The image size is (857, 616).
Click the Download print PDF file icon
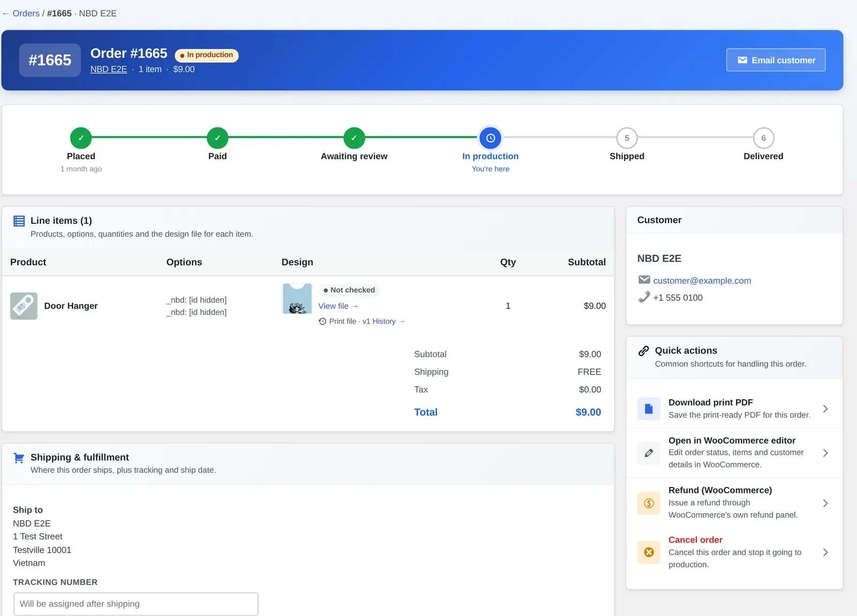pos(649,409)
